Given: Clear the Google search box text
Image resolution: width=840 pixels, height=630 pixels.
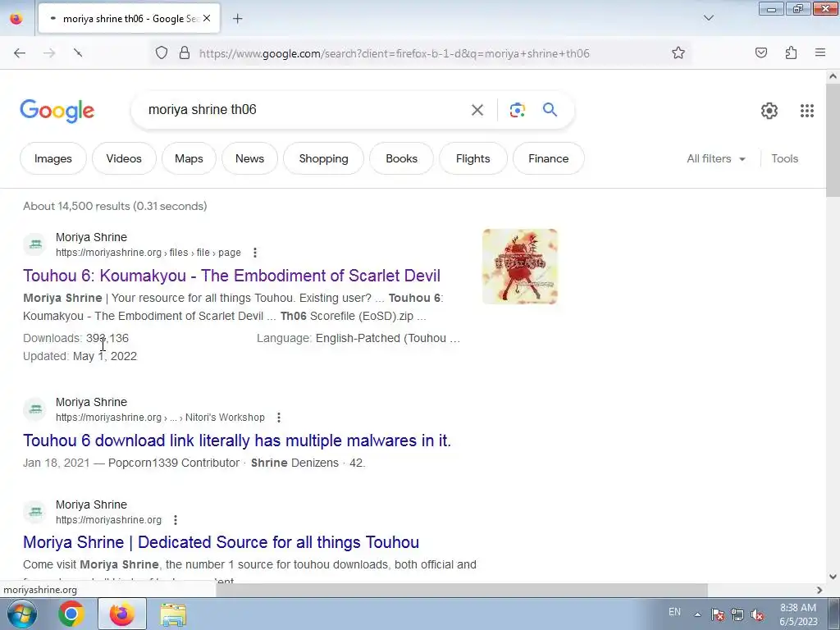Looking at the screenshot, I should 477,110.
